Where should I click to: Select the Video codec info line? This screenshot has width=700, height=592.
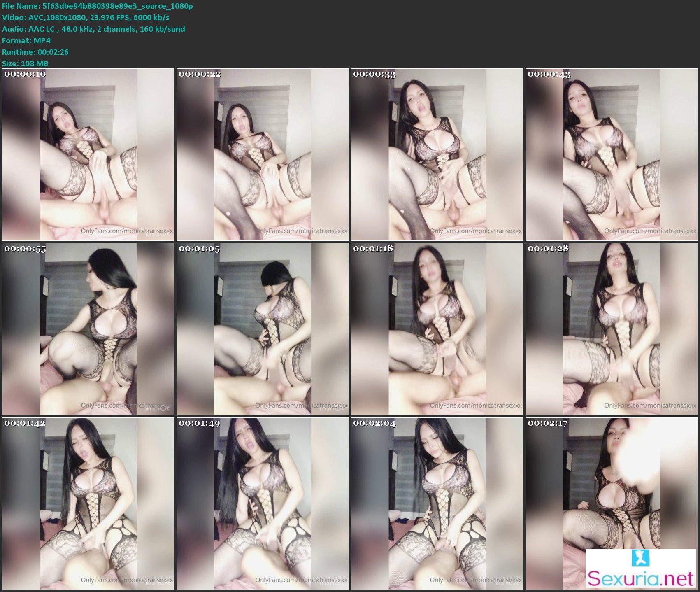(86, 17)
